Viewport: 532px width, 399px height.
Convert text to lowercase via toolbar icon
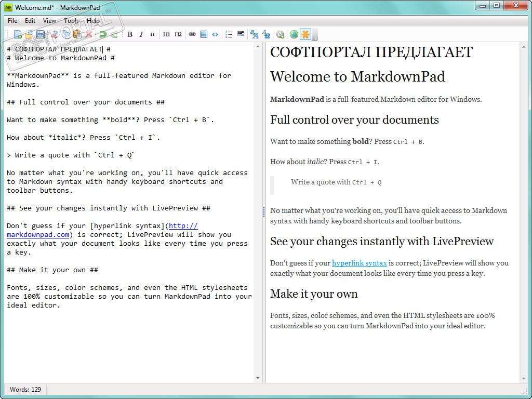click(266, 34)
